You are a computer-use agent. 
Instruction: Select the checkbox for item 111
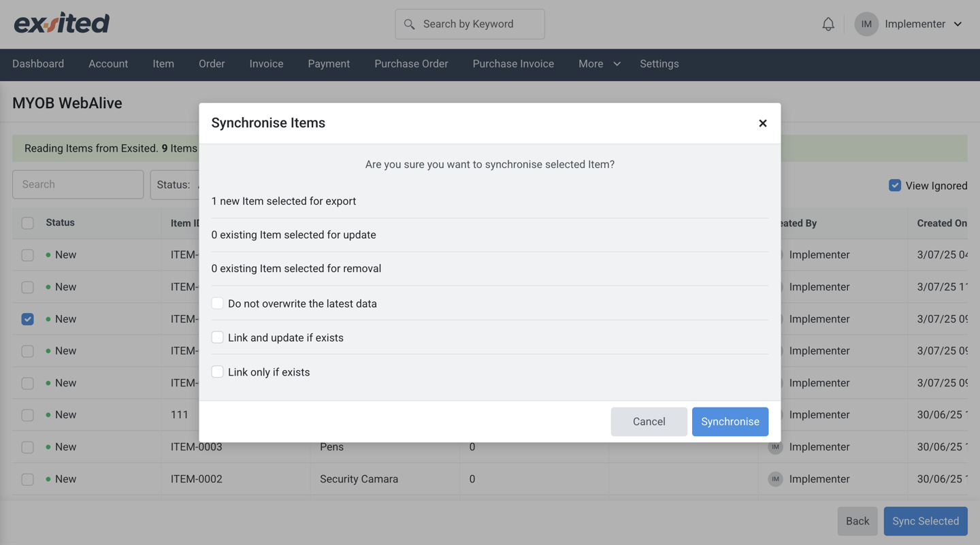point(27,415)
